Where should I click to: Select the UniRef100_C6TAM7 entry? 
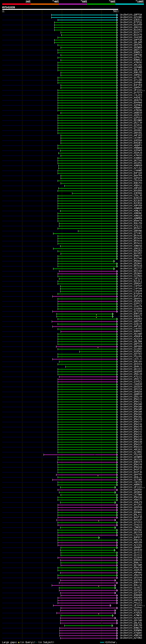pyautogui.click(x=131, y=138)
